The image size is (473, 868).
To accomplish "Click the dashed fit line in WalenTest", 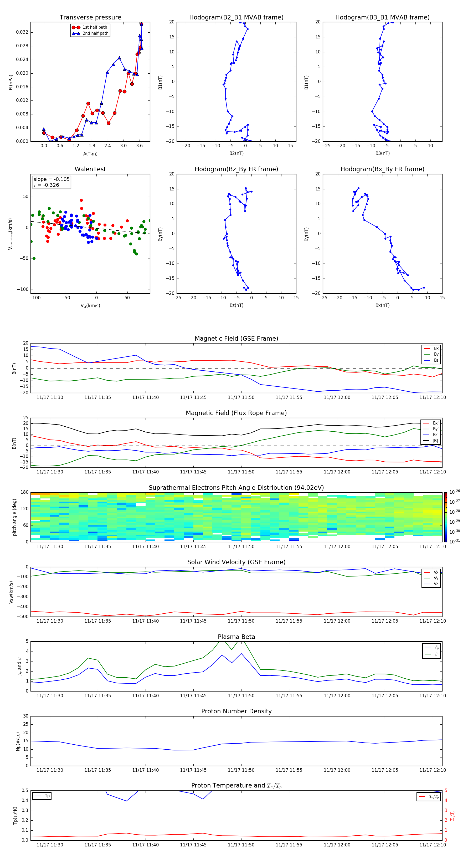I will [90, 228].
